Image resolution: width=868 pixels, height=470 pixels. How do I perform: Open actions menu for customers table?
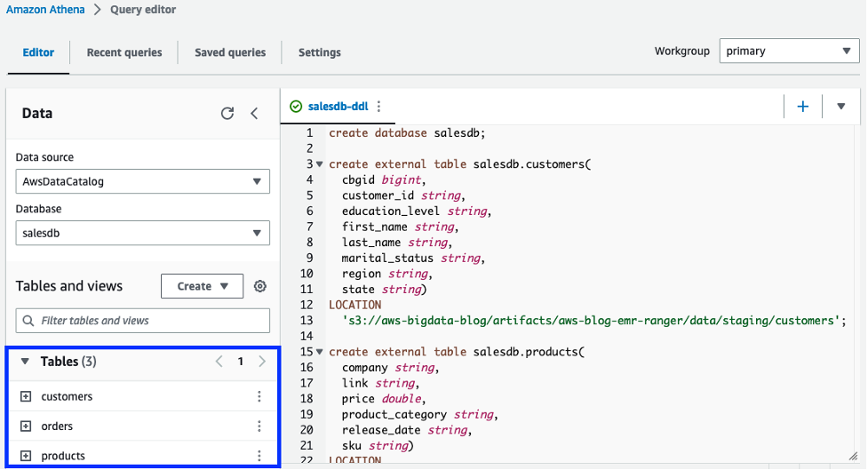(259, 396)
